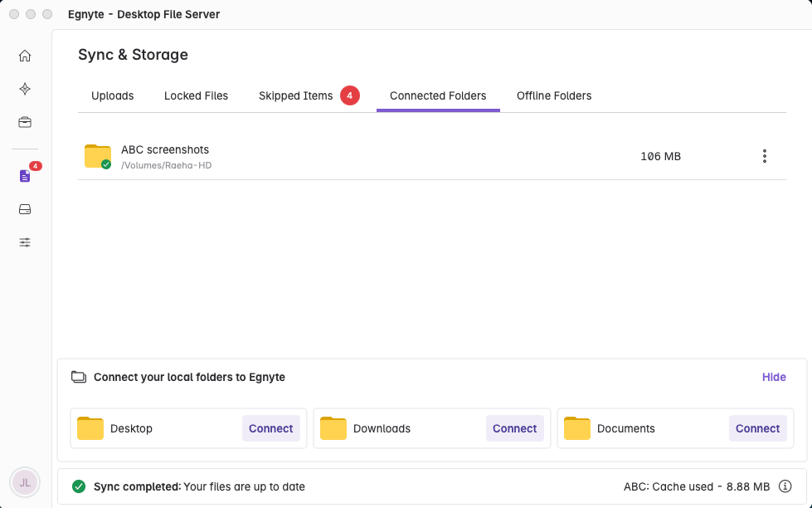Click the 106 MB size value
The width and height of the screenshot is (812, 508).
click(661, 156)
